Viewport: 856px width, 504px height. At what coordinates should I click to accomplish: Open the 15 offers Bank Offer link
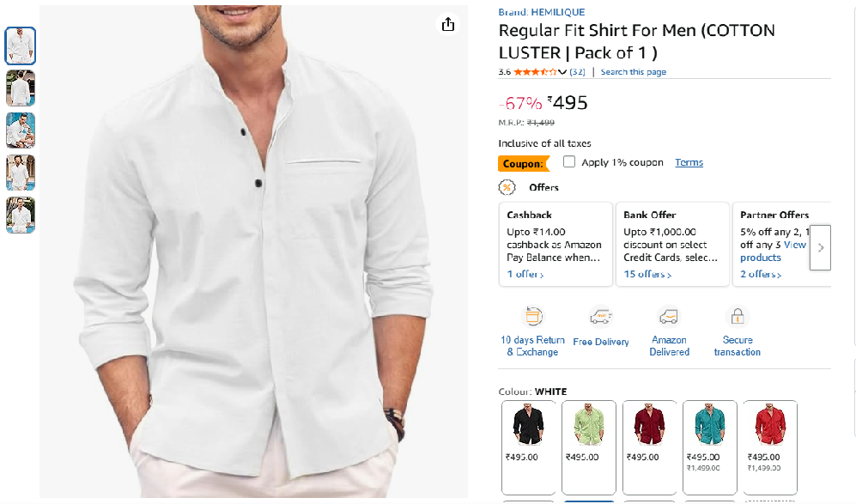(647, 274)
